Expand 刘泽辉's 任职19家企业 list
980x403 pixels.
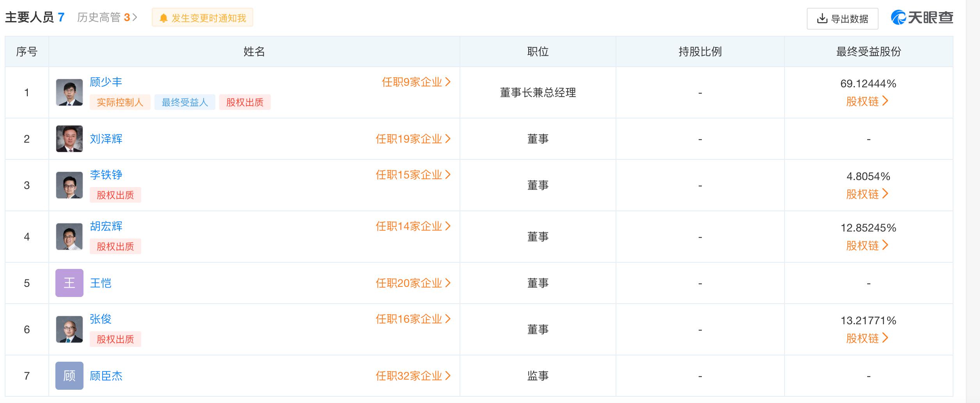coord(413,139)
